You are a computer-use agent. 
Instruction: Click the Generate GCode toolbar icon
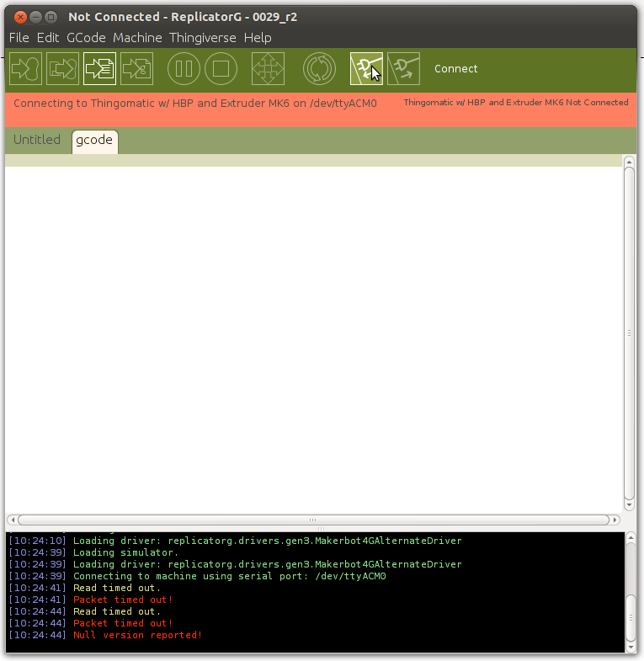pyautogui.click(x=136, y=69)
